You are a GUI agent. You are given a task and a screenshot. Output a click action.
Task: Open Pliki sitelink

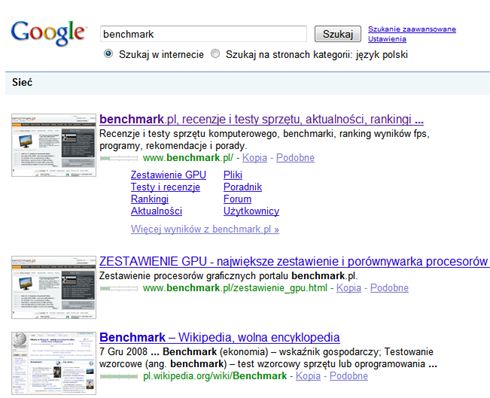[233, 175]
